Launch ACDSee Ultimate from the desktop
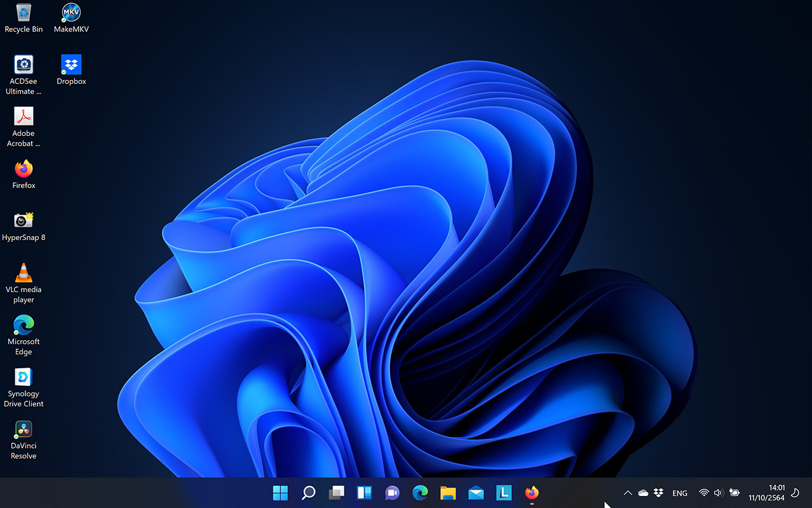This screenshot has width=812, height=508. pyautogui.click(x=23, y=65)
